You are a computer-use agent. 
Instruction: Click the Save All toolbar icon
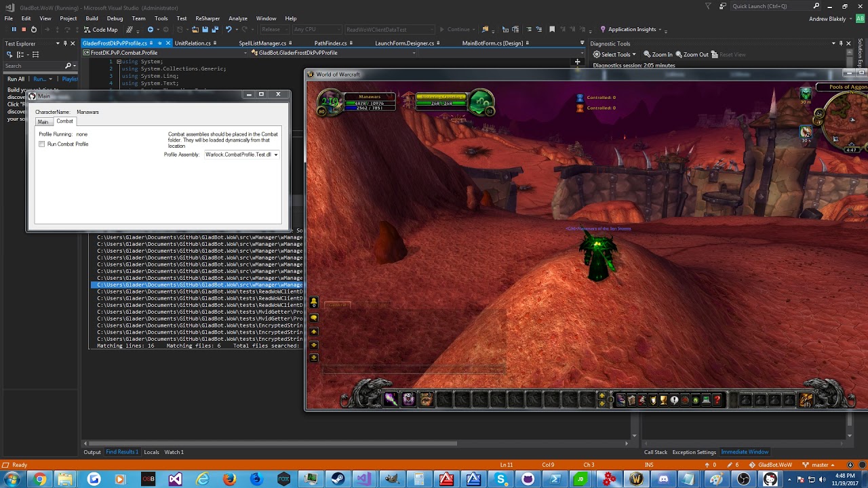[215, 30]
